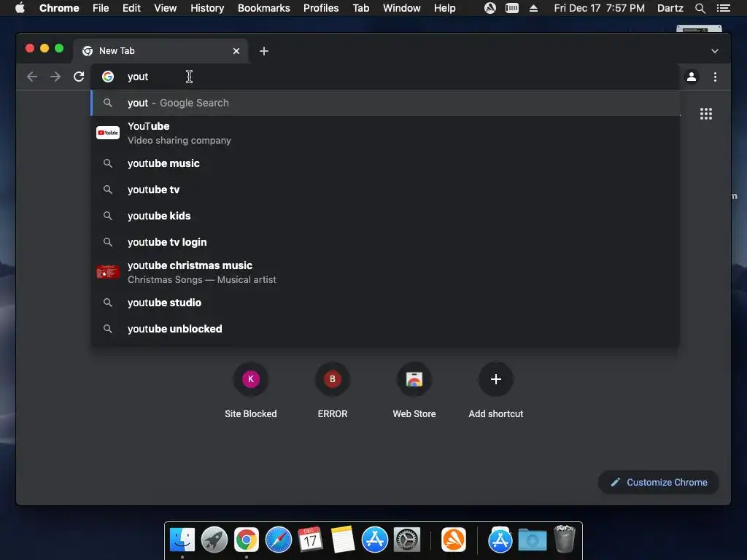Choose 'yout - Google Search' suggestion
This screenshot has height=560, width=747.
[385, 103]
